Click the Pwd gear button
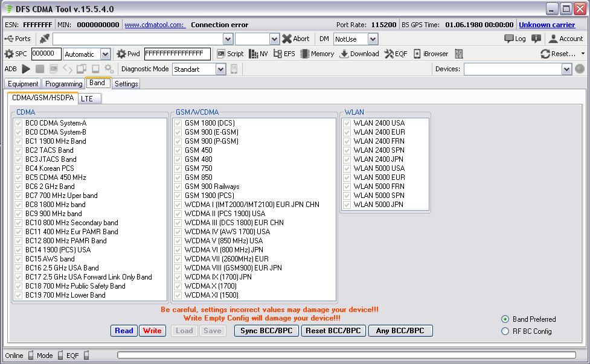This screenshot has height=364, width=590. [x=128, y=54]
